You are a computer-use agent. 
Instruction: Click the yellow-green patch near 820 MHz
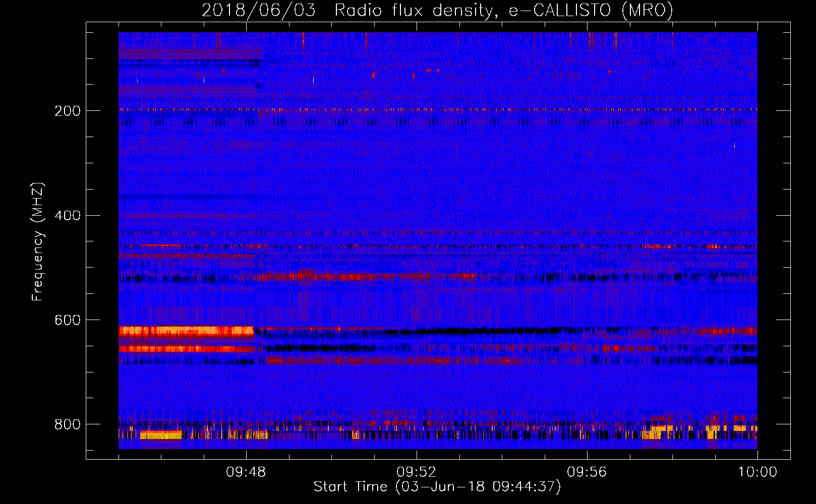click(x=161, y=435)
